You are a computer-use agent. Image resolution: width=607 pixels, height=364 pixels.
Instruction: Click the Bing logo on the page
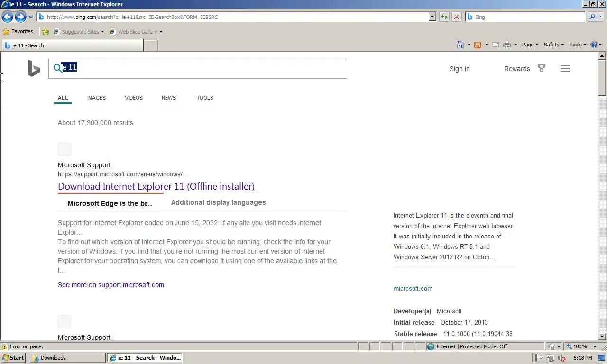[34, 69]
